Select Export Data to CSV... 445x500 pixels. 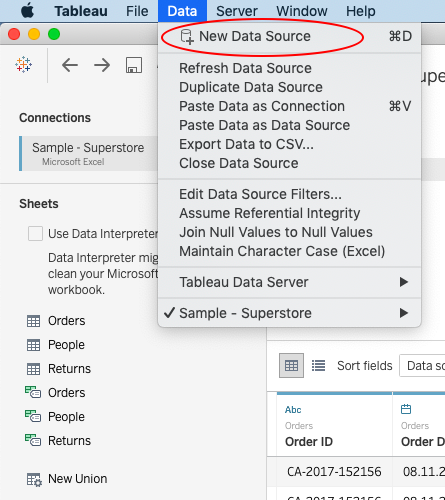[x=246, y=144]
